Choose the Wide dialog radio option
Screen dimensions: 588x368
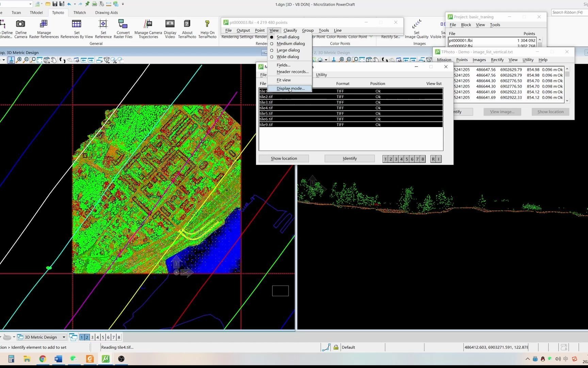(288, 57)
